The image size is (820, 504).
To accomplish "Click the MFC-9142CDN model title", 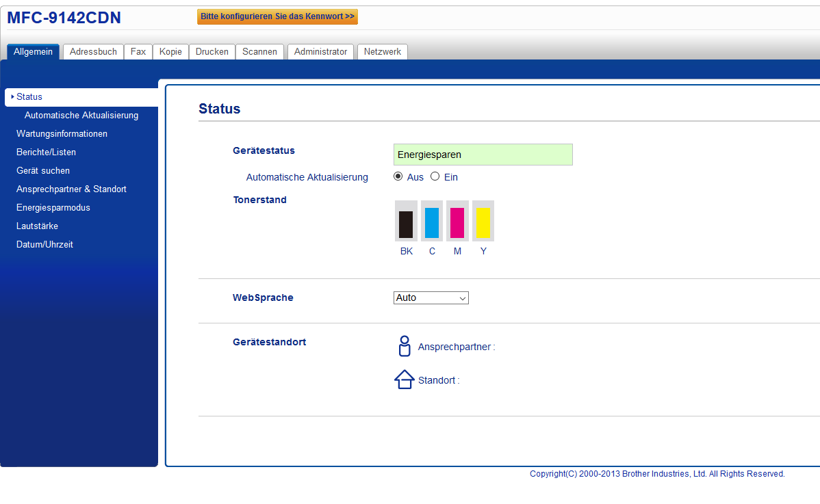I will (x=64, y=18).
